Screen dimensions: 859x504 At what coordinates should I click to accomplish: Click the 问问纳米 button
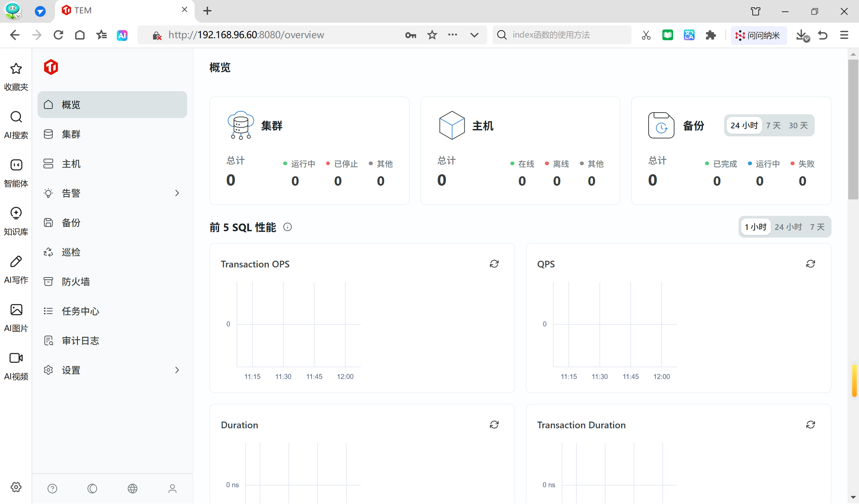758,35
